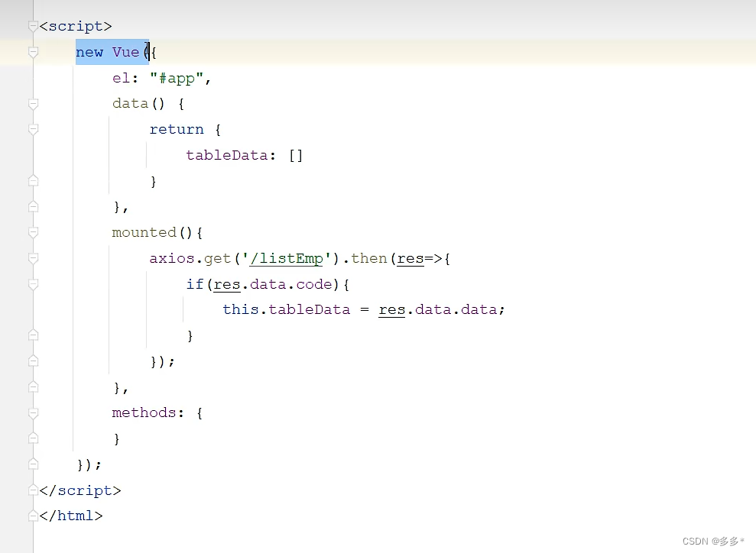756x553 pixels.
Task: Click 'res.data.code' condition text
Action: [x=273, y=284]
